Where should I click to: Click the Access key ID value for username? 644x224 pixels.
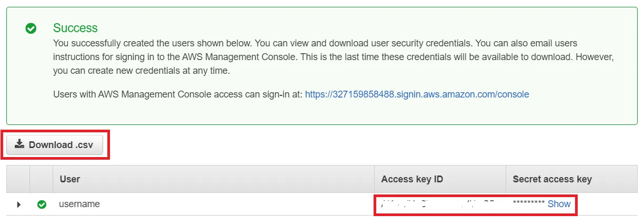click(438, 203)
